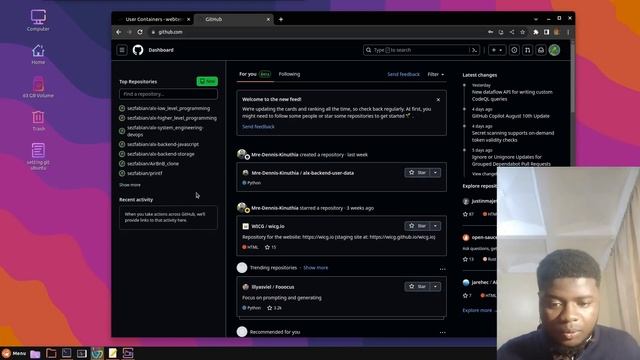Click the Explore more link
The width and height of the screenshot is (640, 360).
(477, 310)
